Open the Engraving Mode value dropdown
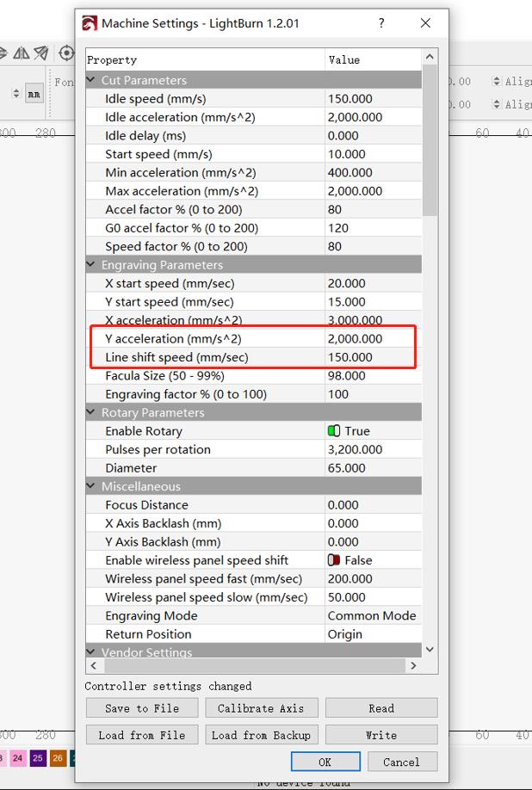Screen dimensions: 532x790 click(x=373, y=615)
